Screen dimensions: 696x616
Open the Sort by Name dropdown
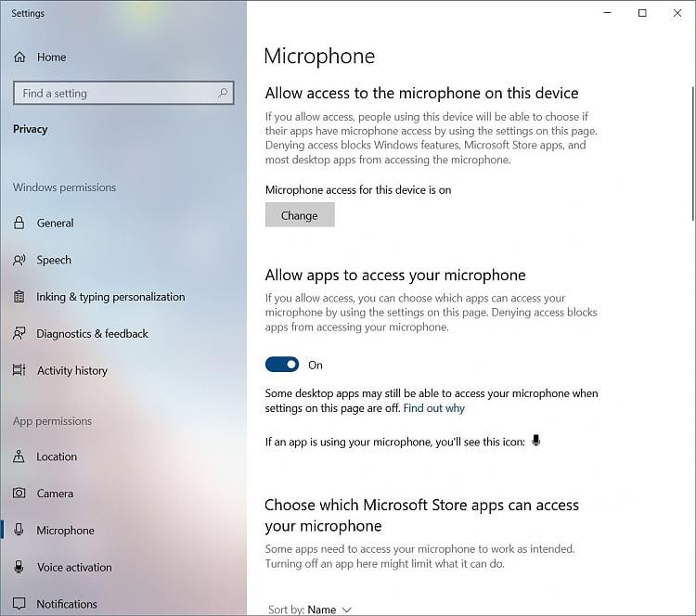(310, 610)
